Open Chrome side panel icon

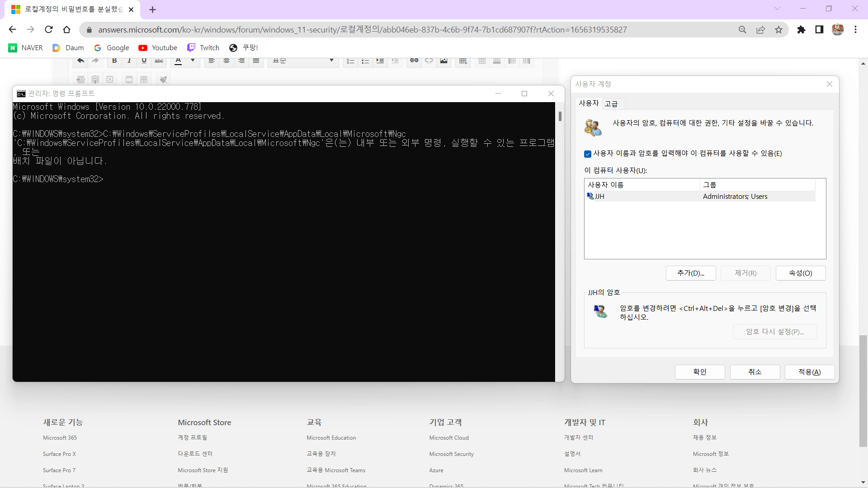point(819,29)
